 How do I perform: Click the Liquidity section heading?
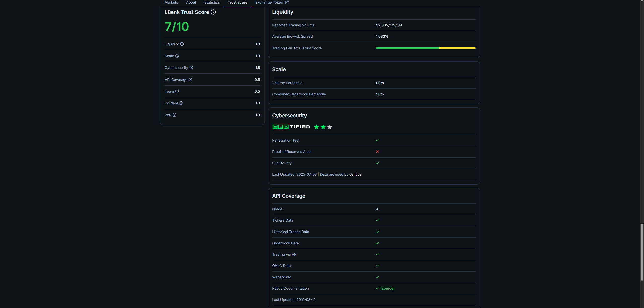coord(283,12)
